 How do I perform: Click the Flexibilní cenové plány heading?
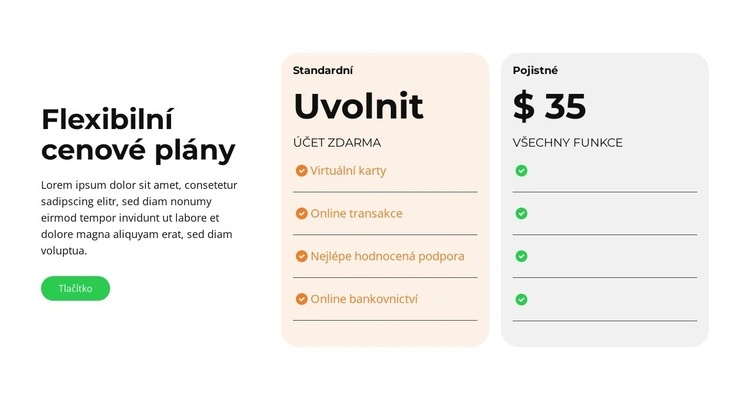[138, 134]
